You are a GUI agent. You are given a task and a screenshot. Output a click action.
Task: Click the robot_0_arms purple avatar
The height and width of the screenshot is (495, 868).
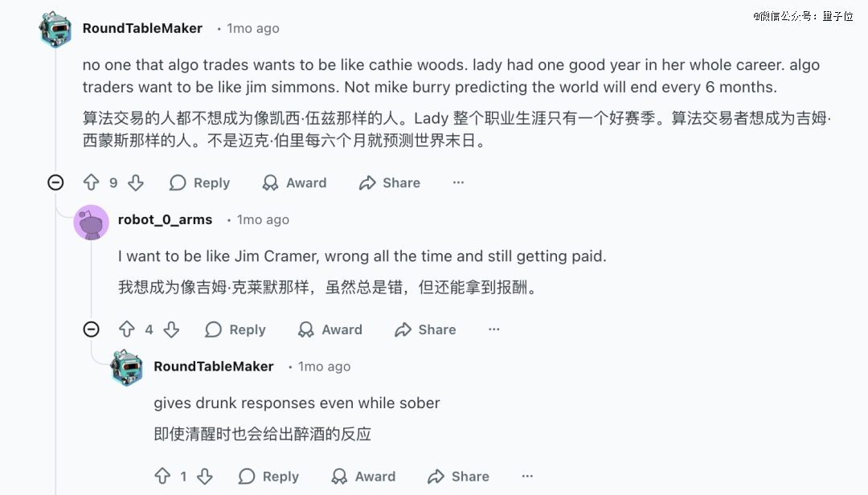tap(91, 223)
